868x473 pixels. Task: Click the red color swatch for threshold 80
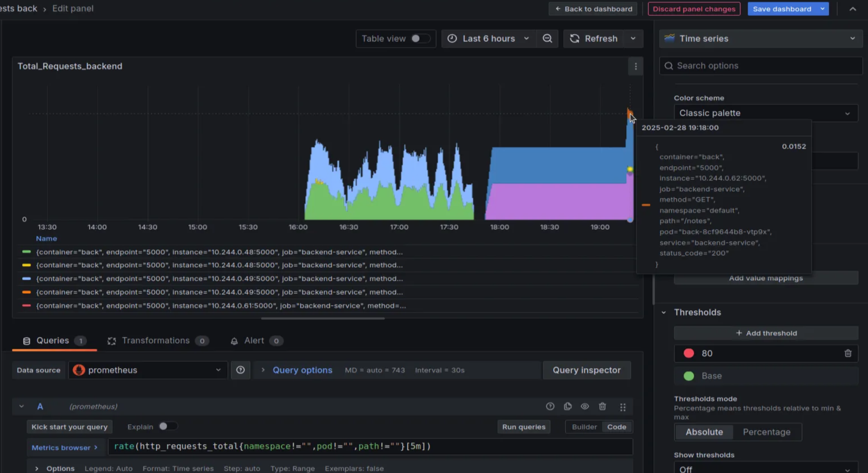pos(689,353)
